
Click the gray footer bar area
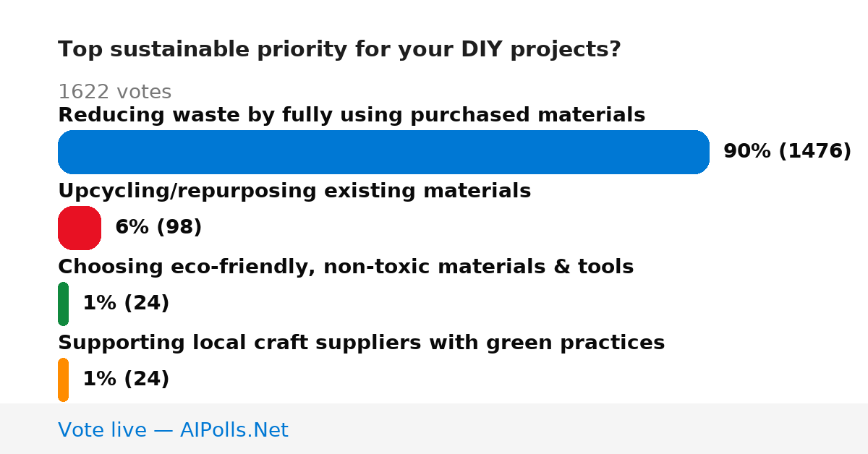tap(434, 429)
